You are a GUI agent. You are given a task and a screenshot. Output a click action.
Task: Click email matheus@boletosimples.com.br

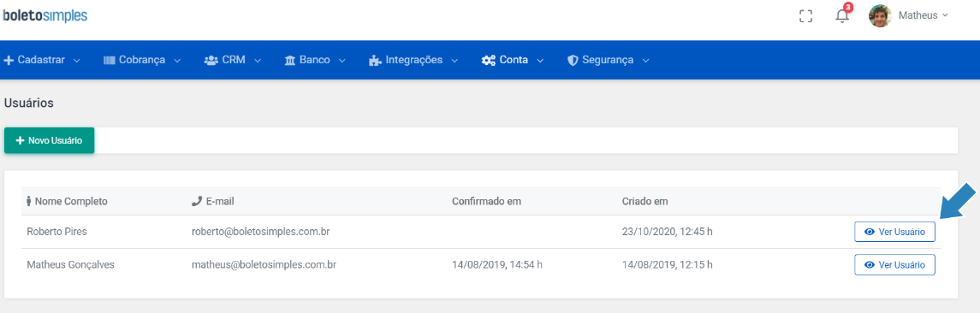coord(264,265)
